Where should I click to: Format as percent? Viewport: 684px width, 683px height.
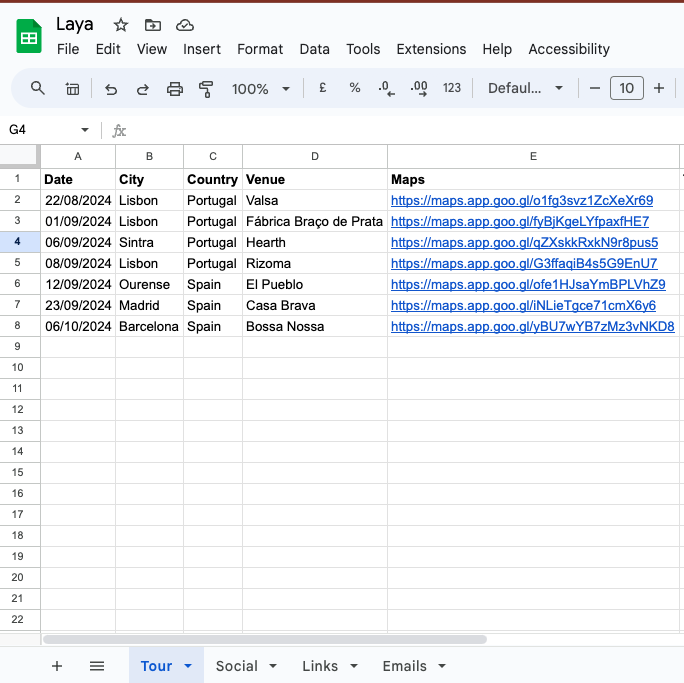(355, 88)
